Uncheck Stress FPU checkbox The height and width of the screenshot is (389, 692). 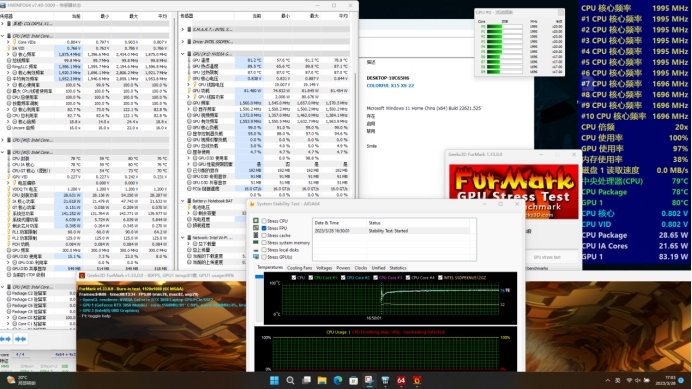pyautogui.click(x=264, y=228)
